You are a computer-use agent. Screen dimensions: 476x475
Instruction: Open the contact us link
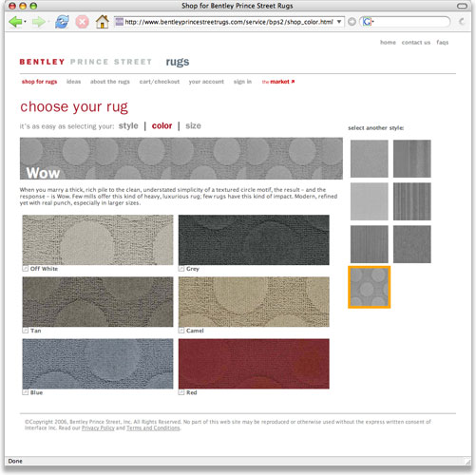click(x=416, y=43)
